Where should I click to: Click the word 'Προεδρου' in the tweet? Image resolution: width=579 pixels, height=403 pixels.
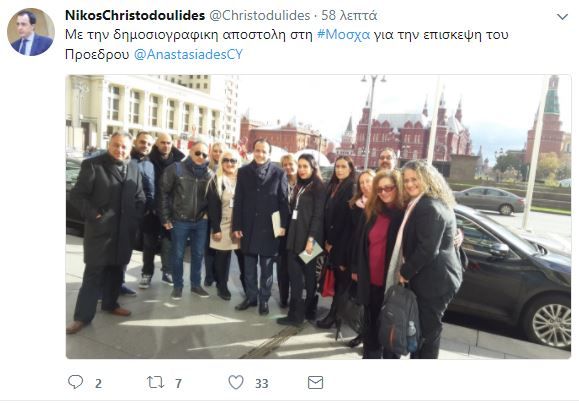pos(97,55)
